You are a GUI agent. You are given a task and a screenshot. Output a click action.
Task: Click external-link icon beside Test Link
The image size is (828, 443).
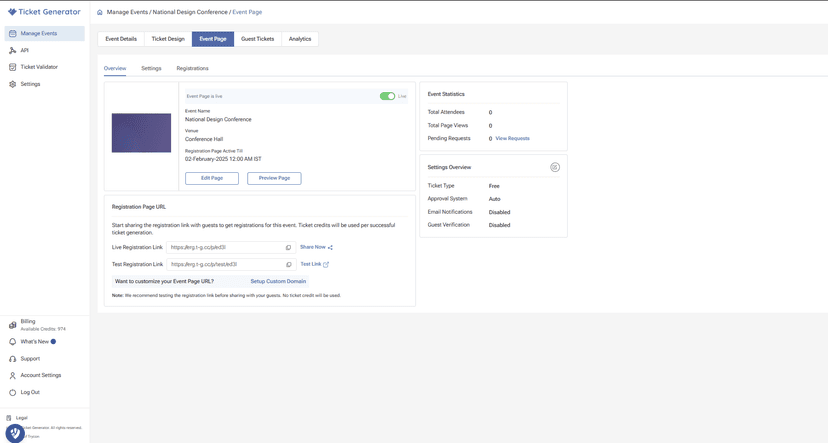pyautogui.click(x=326, y=264)
